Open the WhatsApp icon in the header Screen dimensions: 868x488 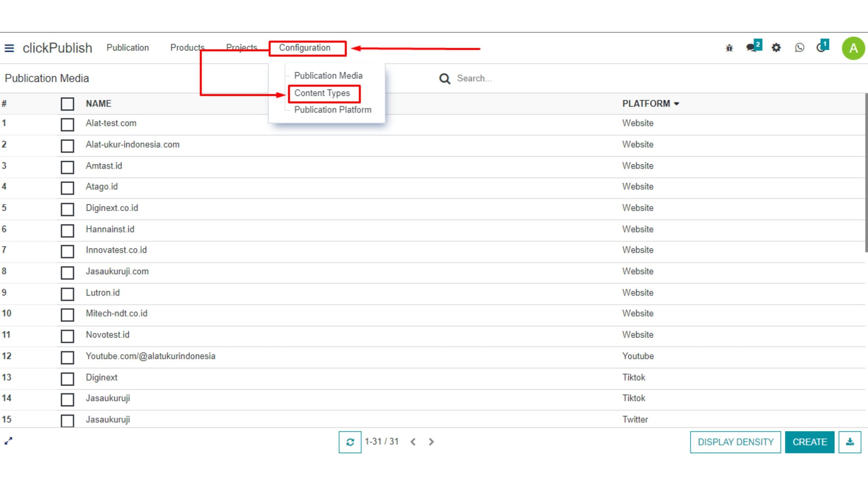[799, 48]
